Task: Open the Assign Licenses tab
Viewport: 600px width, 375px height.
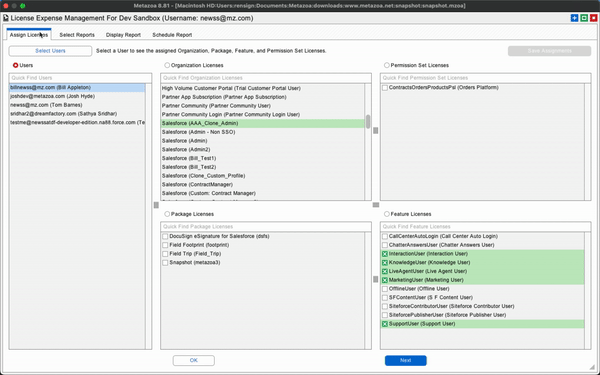Action: [29, 35]
